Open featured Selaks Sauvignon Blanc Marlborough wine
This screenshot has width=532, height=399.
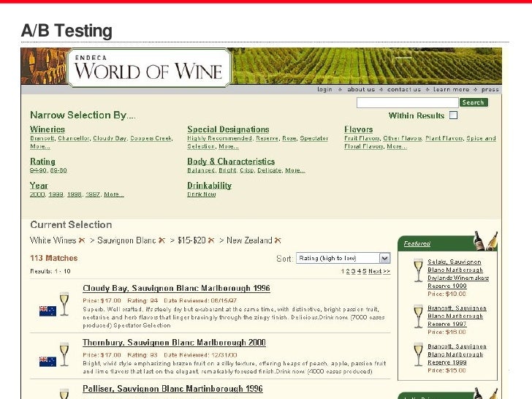click(x=458, y=274)
